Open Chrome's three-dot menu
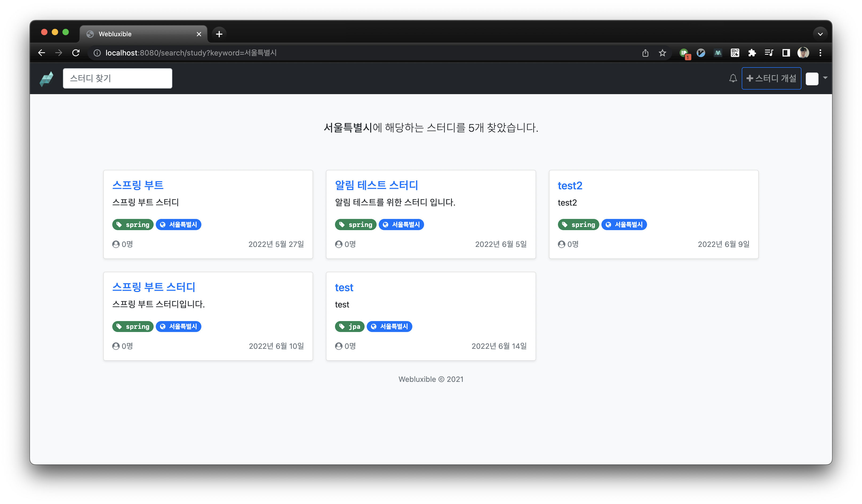 (820, 53)
